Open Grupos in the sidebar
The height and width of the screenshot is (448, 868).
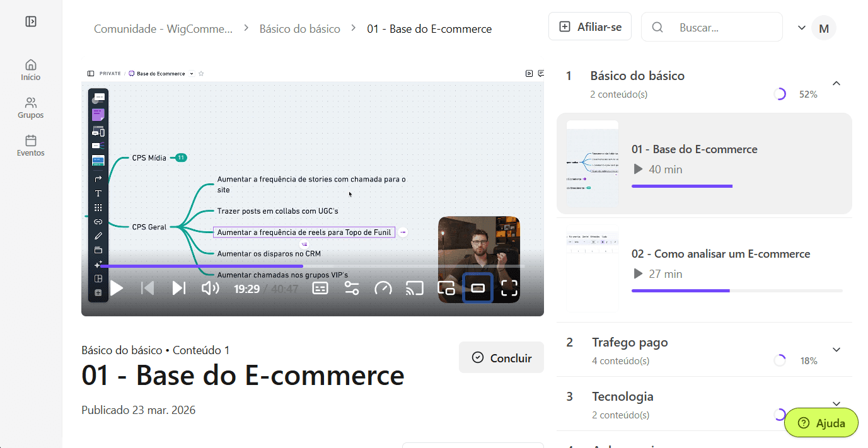(x=30, y=108)
